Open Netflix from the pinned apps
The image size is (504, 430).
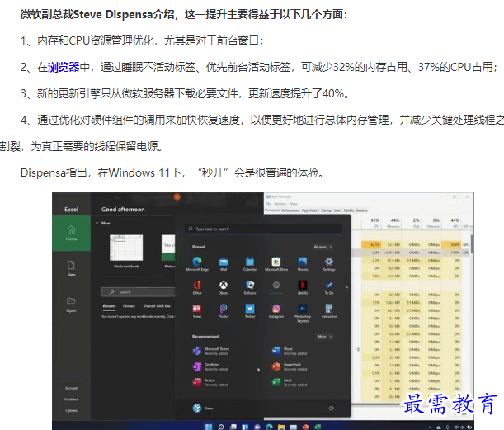coord(303,287)
